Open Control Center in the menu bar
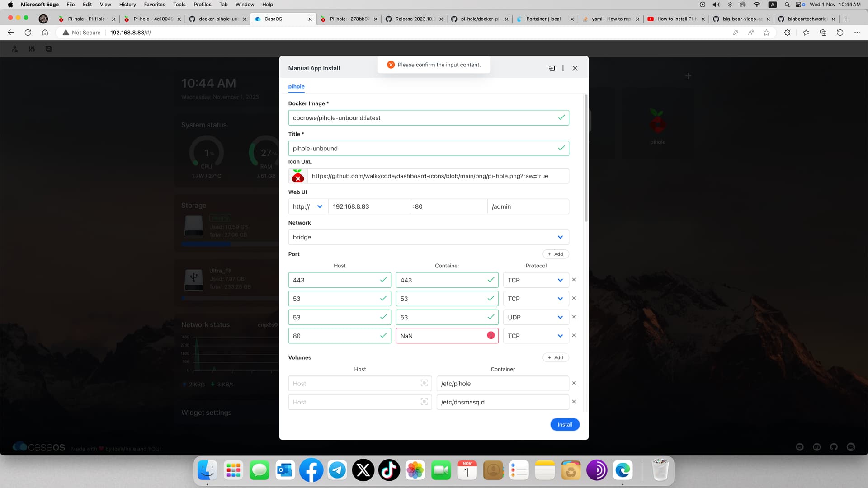 [800, 5]
